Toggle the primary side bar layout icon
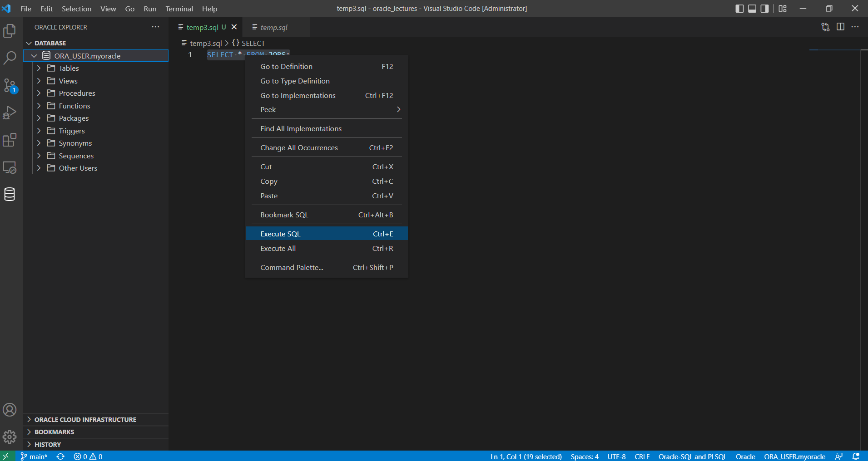This screenshot has width=868, height=461. [739, 9]
